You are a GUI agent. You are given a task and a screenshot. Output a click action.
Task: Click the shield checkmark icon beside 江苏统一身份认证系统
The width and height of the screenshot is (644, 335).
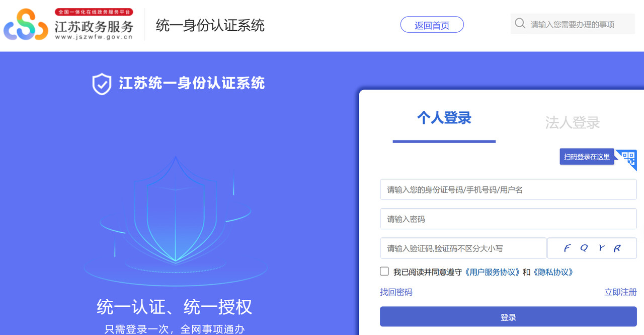click(x=102, y=84)
